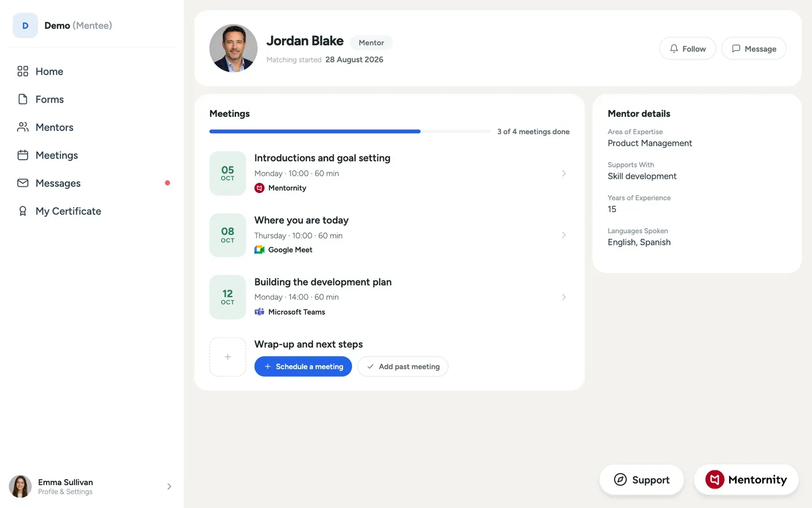
Task: Follow Jordan Blake
Action: pyautogui.click(x=688, y=48)
